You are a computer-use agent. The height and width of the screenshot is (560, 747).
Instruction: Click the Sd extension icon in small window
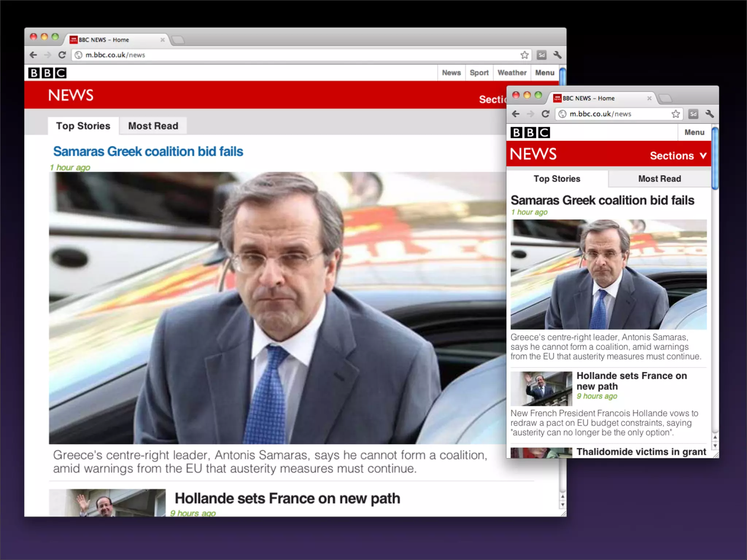tap(693, 114)
